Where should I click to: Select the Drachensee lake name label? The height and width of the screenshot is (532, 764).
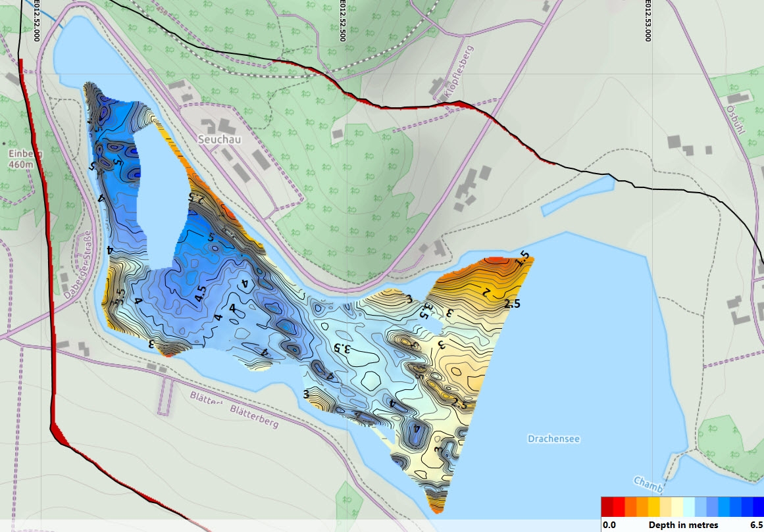553,439
